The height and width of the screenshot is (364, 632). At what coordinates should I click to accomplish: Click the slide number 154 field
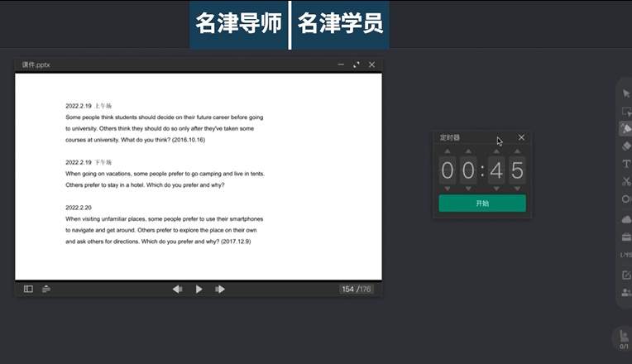347,289
